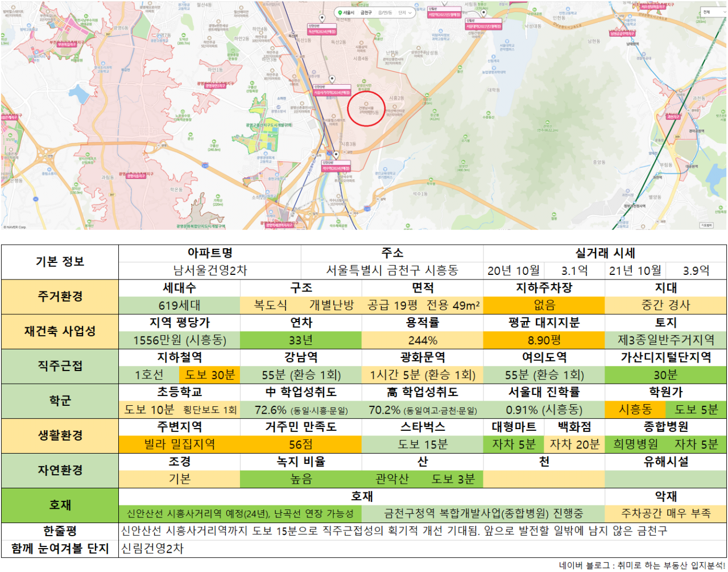Click the 신림건영2차 related complex cell
Viewport: 728px width, 572px height.
tap(423, 549)
